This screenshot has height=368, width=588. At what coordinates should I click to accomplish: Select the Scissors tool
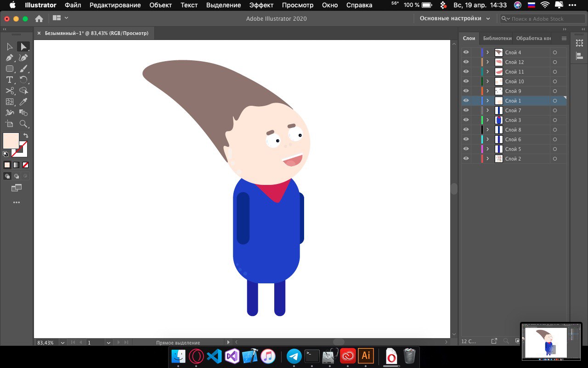(9, 91)
